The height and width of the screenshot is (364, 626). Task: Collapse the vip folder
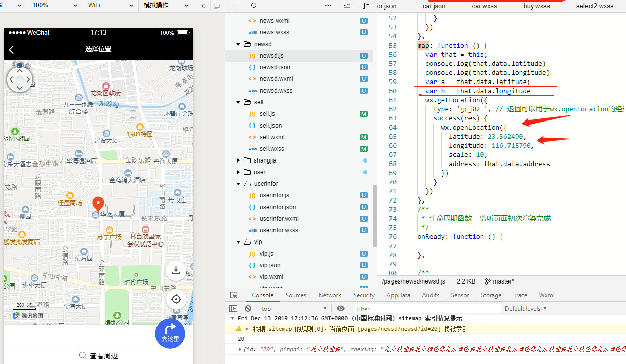238,242
